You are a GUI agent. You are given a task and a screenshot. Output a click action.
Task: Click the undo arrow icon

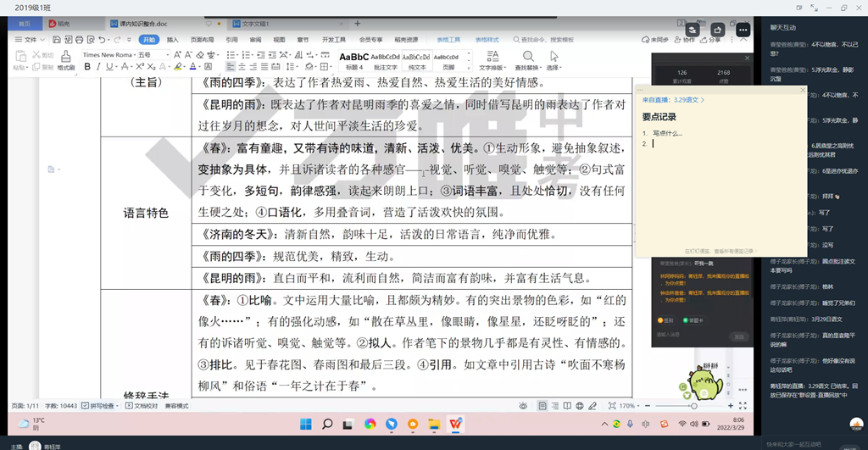click(103, 40)
